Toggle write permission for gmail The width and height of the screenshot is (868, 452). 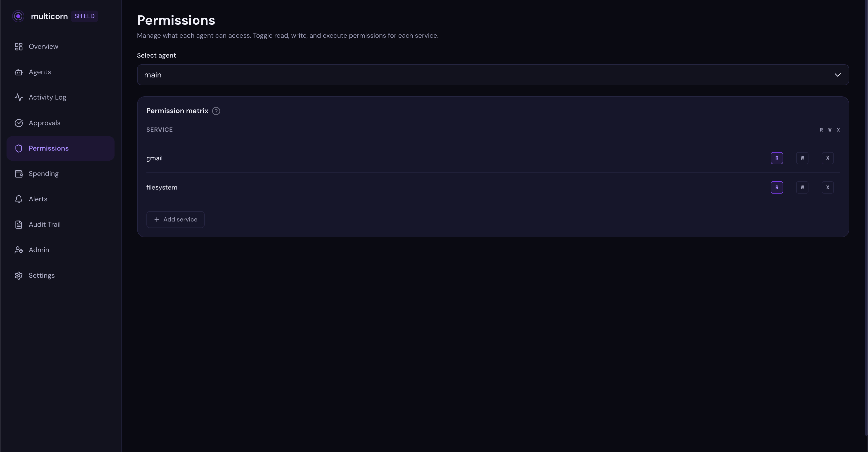coord(802,158)
